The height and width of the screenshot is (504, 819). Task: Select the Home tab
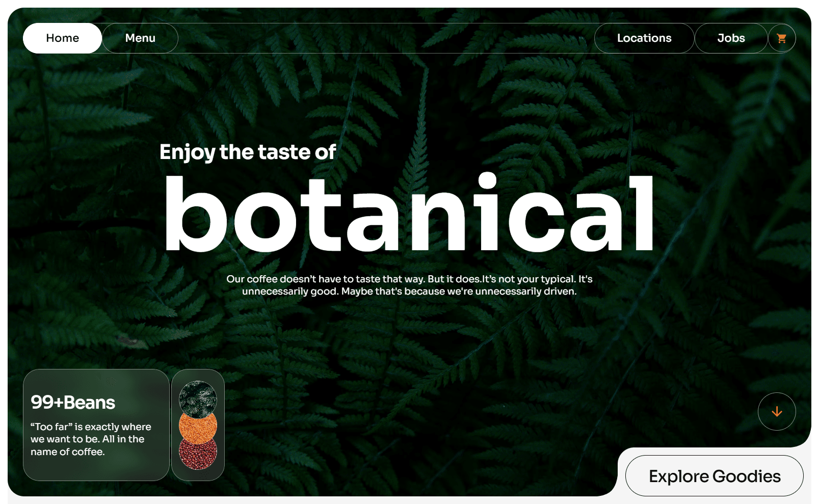62,38
